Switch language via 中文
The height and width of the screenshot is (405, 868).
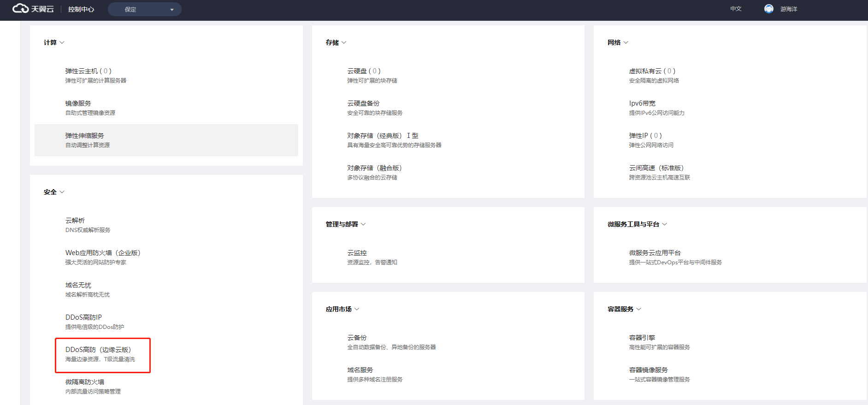click(x=736, y=9)
